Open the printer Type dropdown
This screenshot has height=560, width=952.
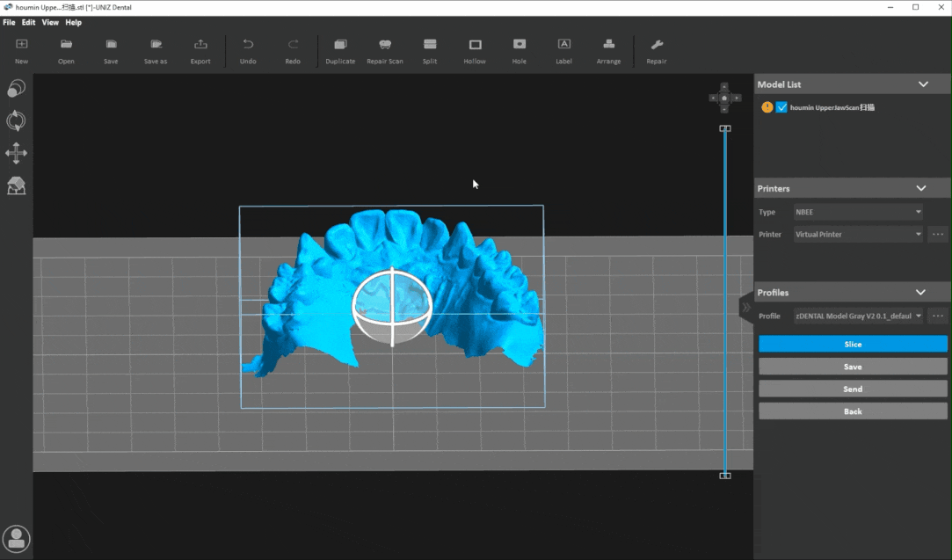857,212
